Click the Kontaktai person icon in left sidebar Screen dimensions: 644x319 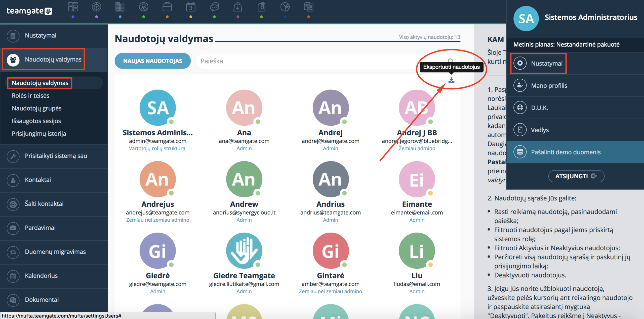click(x=13, y=180)
